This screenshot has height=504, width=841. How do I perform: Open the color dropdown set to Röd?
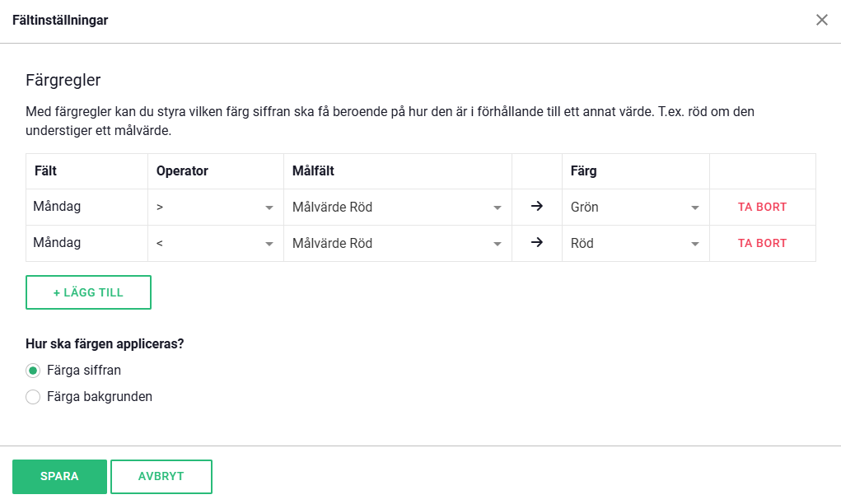click(x=635, y=244)
